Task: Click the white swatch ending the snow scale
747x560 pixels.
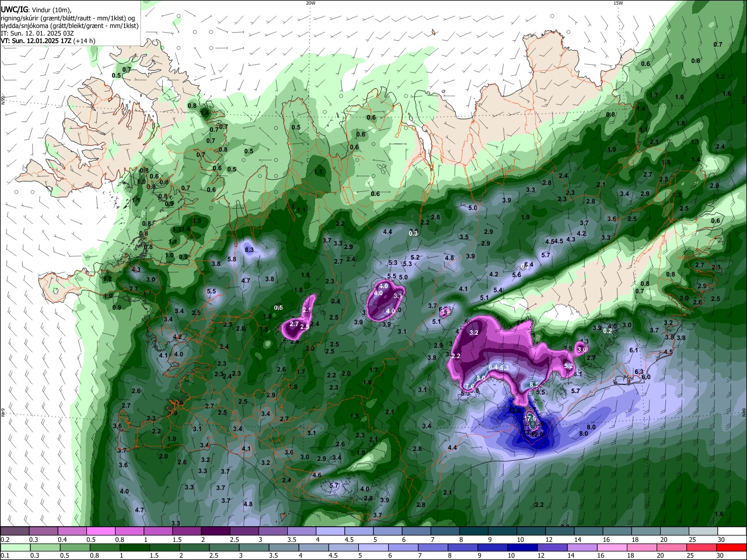Action: 732,531
